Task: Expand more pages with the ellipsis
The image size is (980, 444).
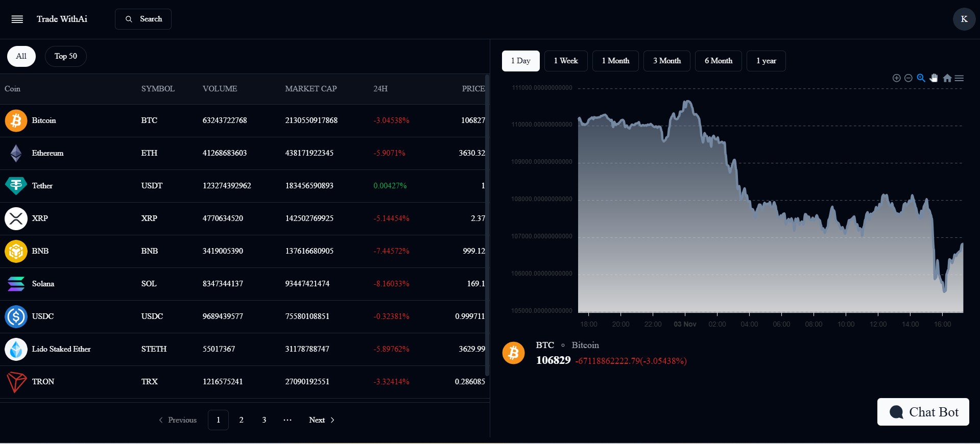Action: point(288,420)
